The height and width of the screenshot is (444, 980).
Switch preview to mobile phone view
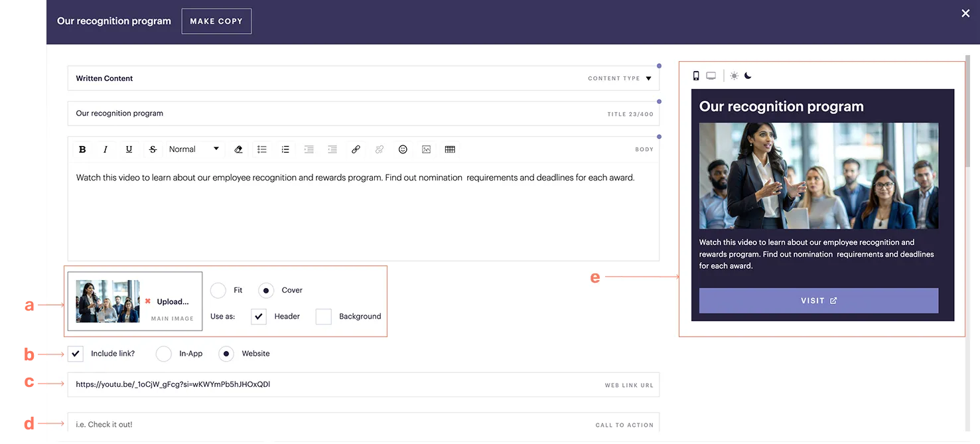coord(696,76)
